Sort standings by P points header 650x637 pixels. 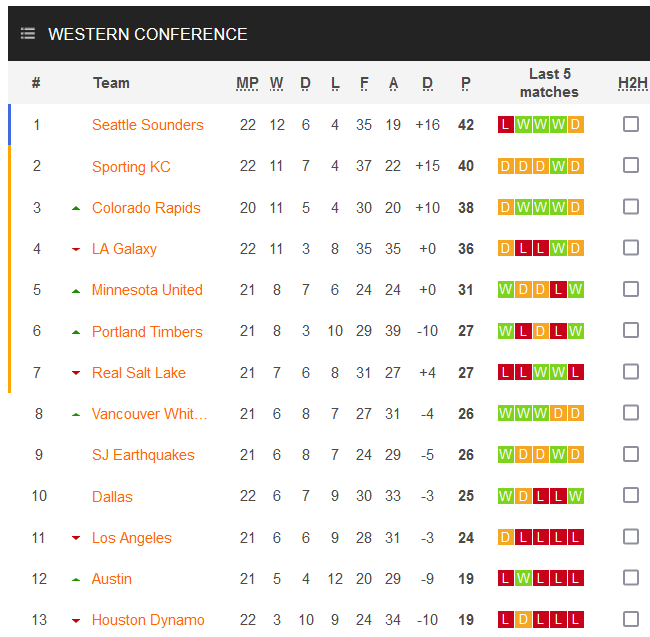[466, 83]
